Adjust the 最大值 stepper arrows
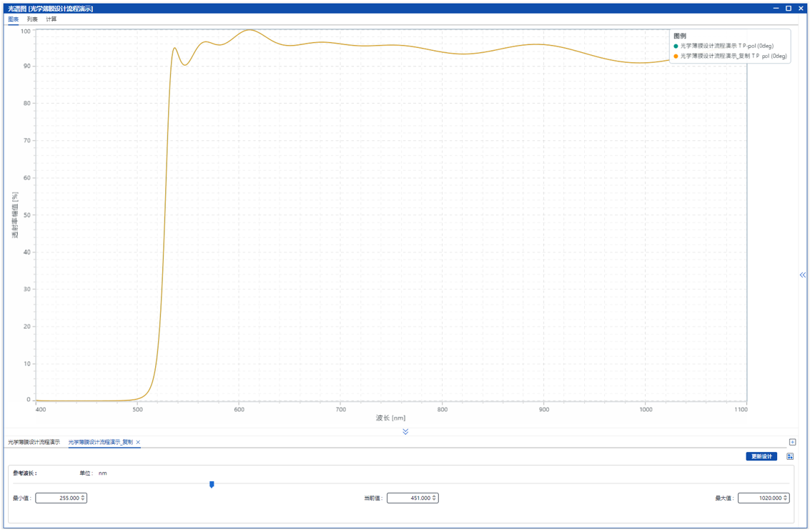This screenshot has width=810, height=532. click(x=786, y=498)
